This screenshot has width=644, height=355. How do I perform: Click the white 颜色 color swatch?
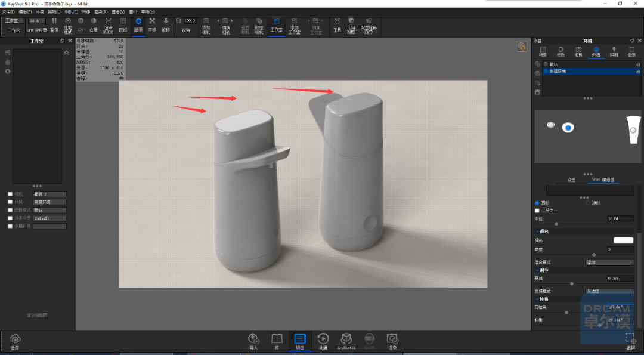coord(624,240)
